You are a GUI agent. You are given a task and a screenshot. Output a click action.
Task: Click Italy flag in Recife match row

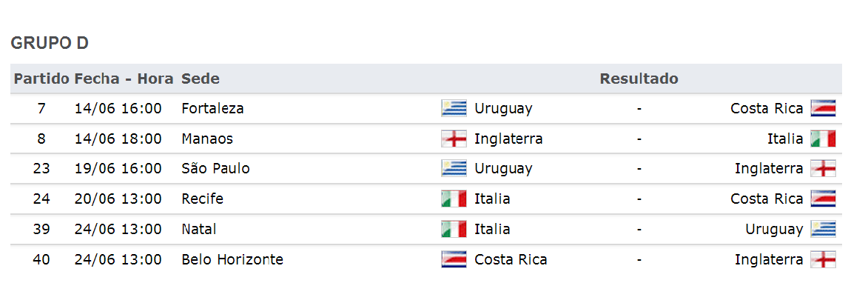click(454, 199)
